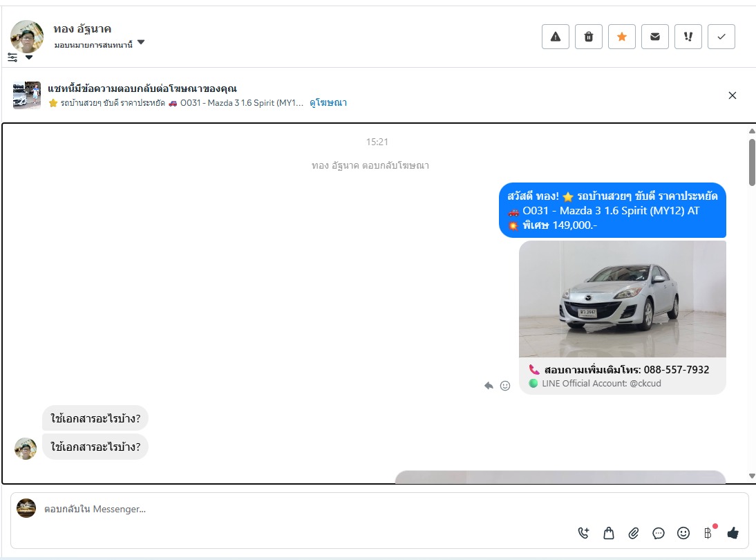756x560 pixels.
Task: Click the exclamation priority icon
Action: (688, 37)
